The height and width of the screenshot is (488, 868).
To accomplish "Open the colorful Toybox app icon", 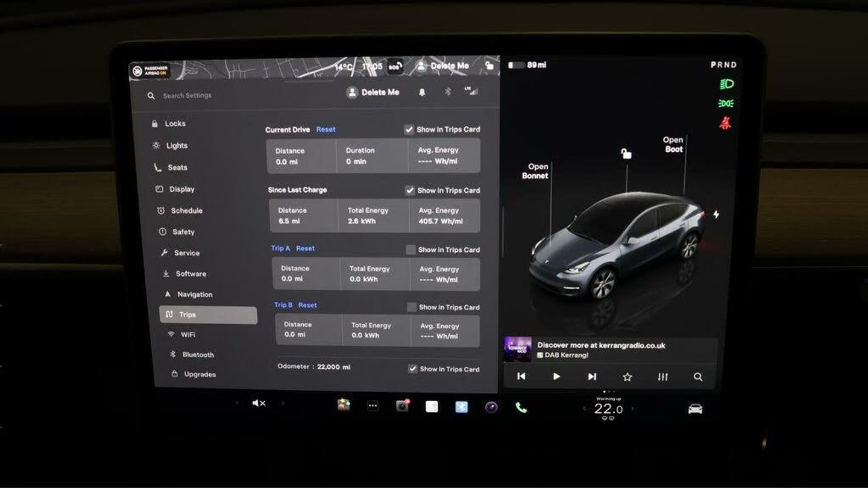I will [344, 405].
